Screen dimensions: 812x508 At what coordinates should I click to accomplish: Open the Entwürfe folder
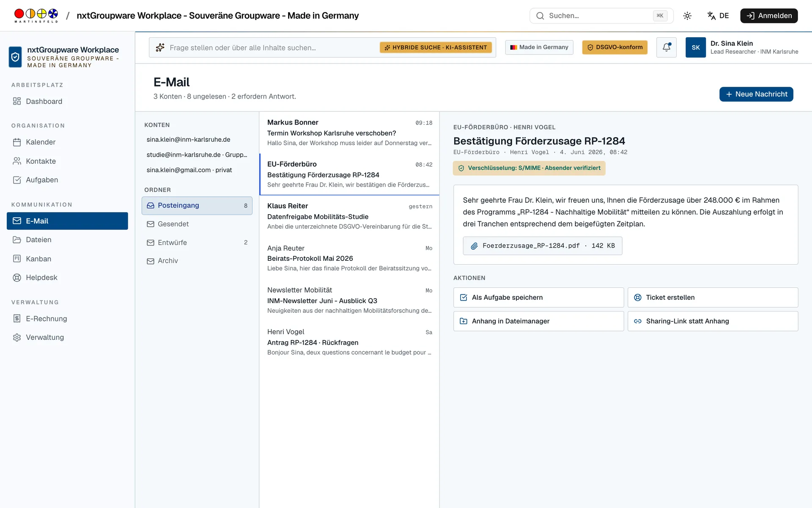[197, 243]
